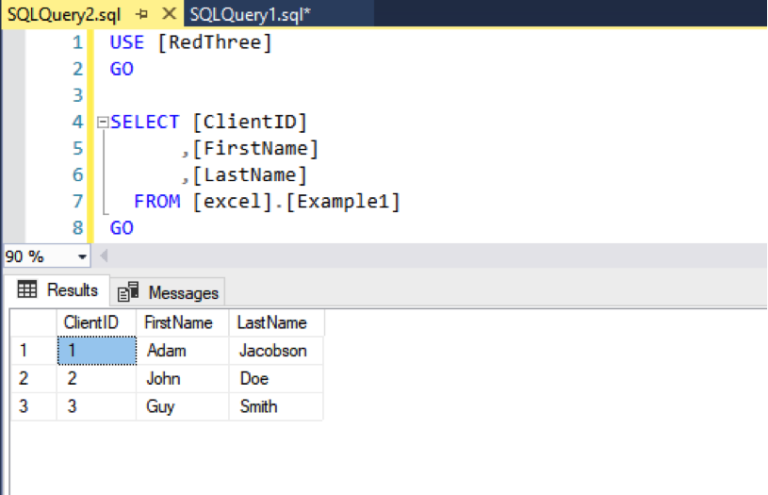Click [RedThree] in the editor
This screenshot has height=495, width=768.
tap(215, 43)
